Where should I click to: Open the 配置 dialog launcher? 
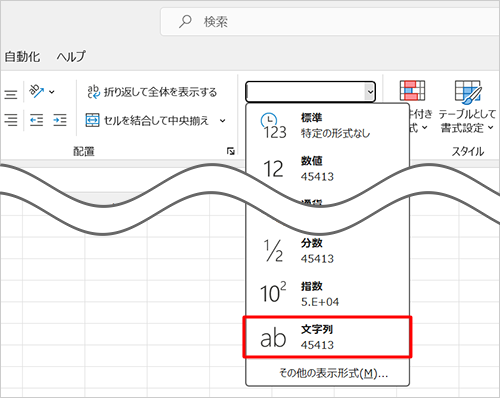tap(230, 151)
